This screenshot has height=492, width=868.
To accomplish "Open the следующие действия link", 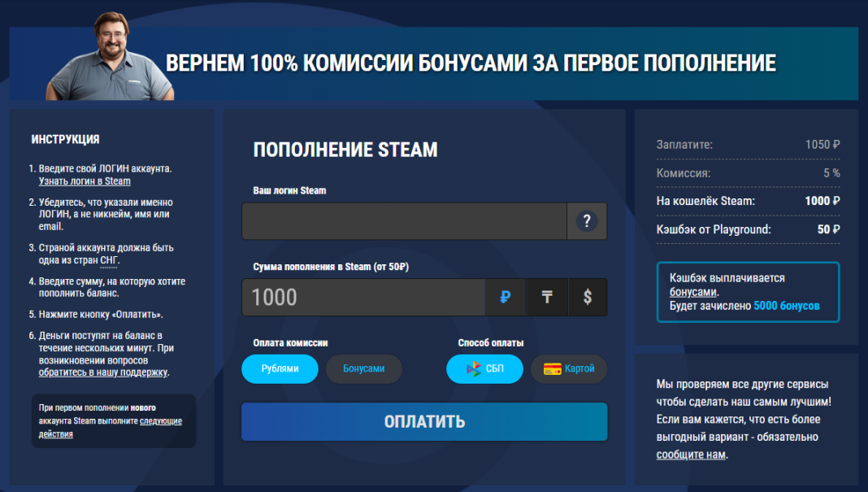I will (x=111, y=427).
